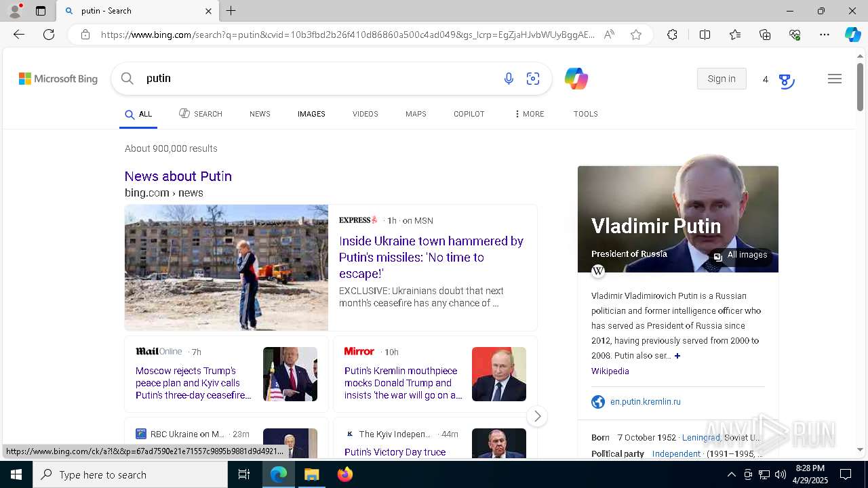Screen dimensions: 868x488
Task: Select the ALL results tab
Action: click(x=138, y=114)
